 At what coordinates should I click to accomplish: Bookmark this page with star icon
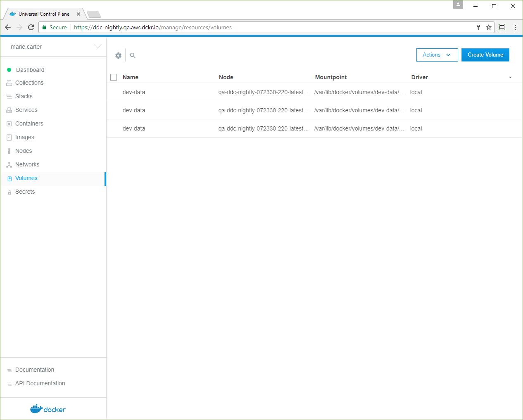[x=489, y=27]
